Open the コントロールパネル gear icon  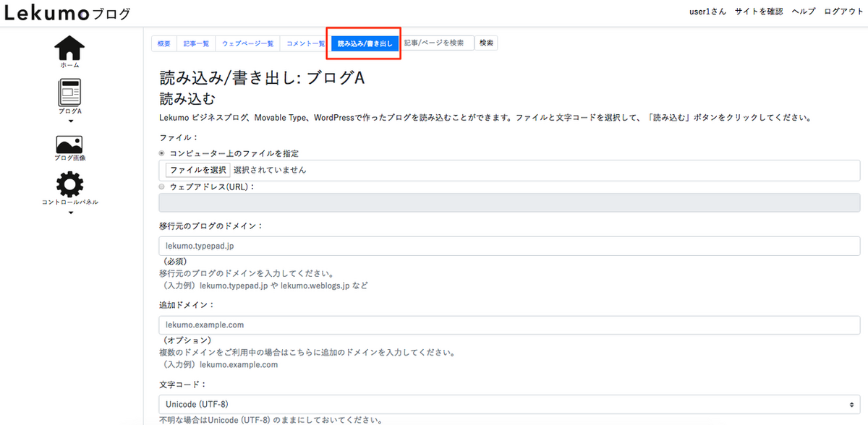[69, 184]
